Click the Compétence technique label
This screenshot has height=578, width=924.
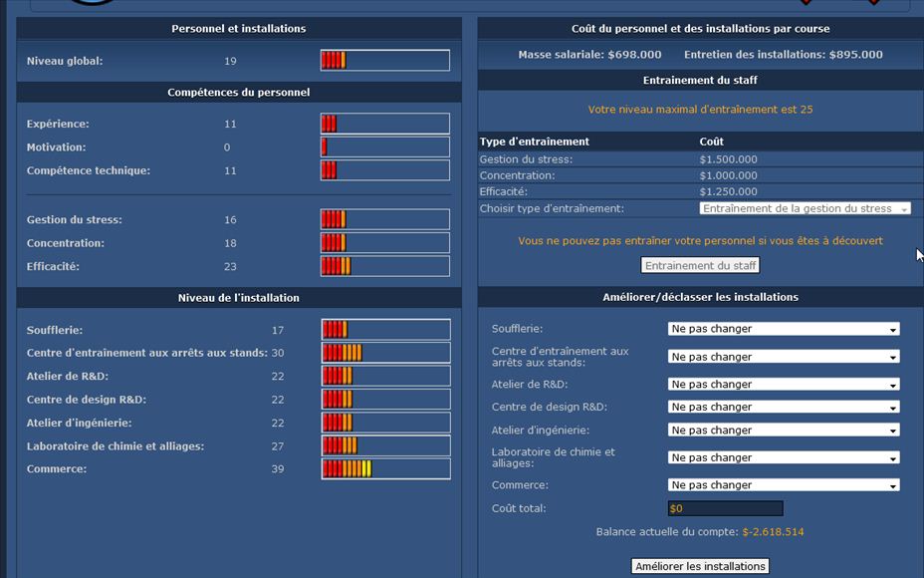pyautogui.click(x=89, y=170)
